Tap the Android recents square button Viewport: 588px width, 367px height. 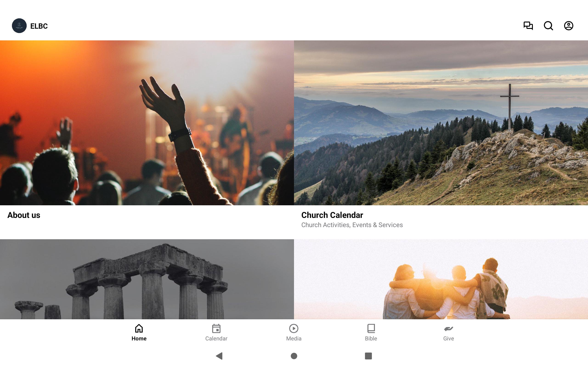[368, 356]
